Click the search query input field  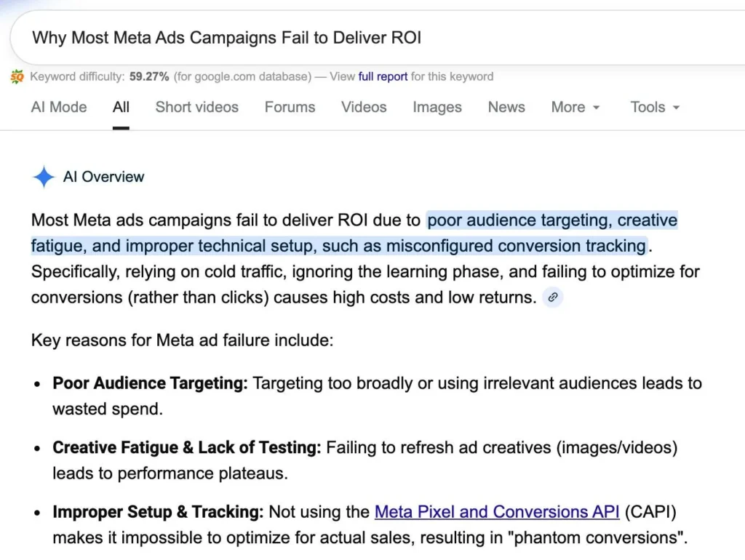click(x=291, y=37)
